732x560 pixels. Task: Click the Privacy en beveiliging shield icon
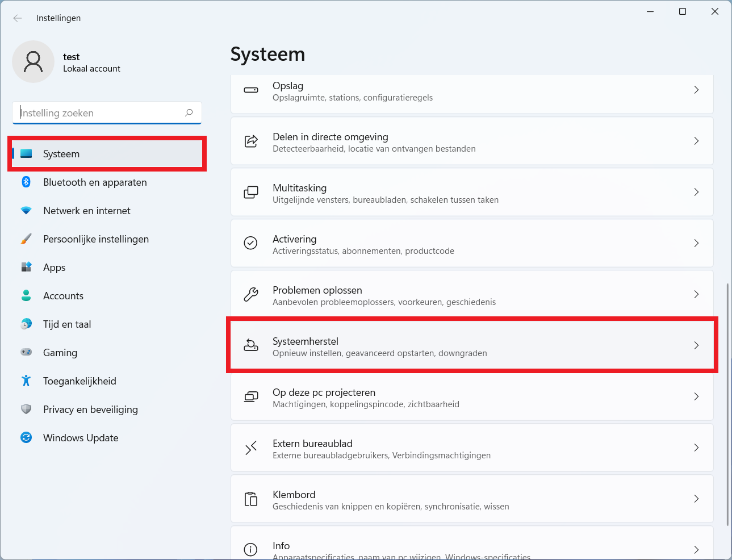point(26,409)
